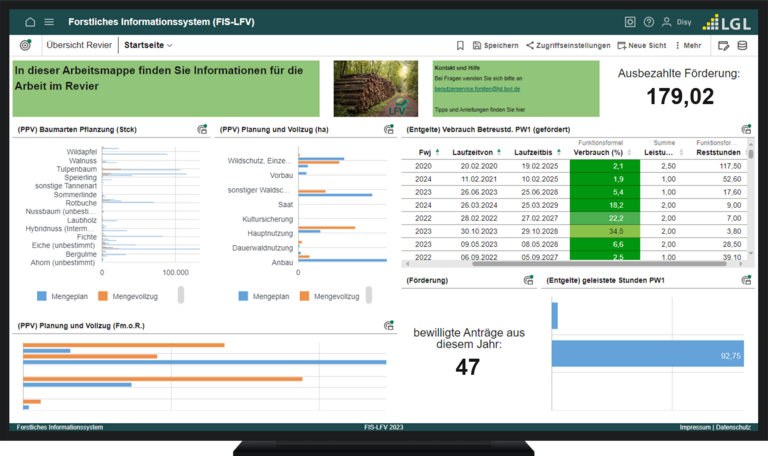Click the bookmark icon beside Speichern

[460, 45]
